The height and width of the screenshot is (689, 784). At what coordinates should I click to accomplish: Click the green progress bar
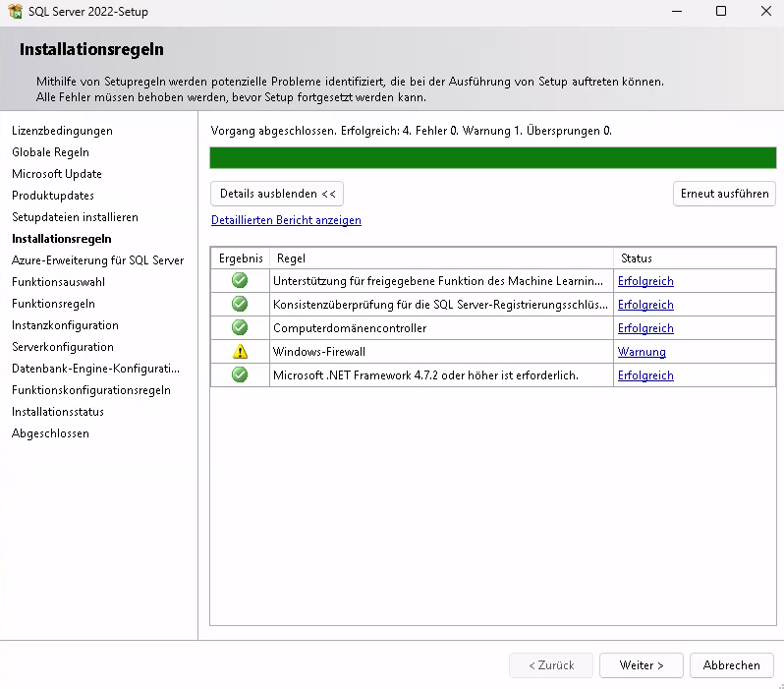pyautogui.click(x=492, y=158)
